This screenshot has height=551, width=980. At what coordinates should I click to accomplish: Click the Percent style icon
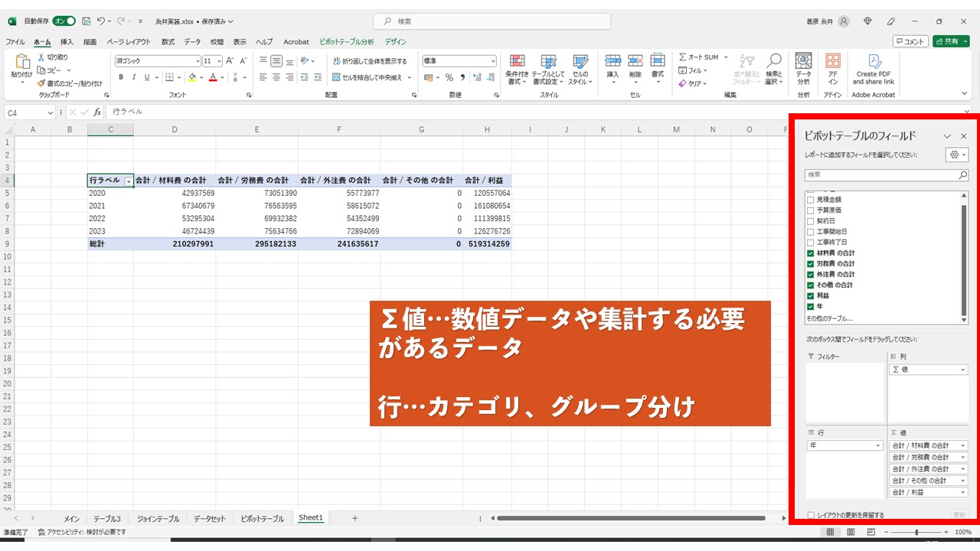449,77
